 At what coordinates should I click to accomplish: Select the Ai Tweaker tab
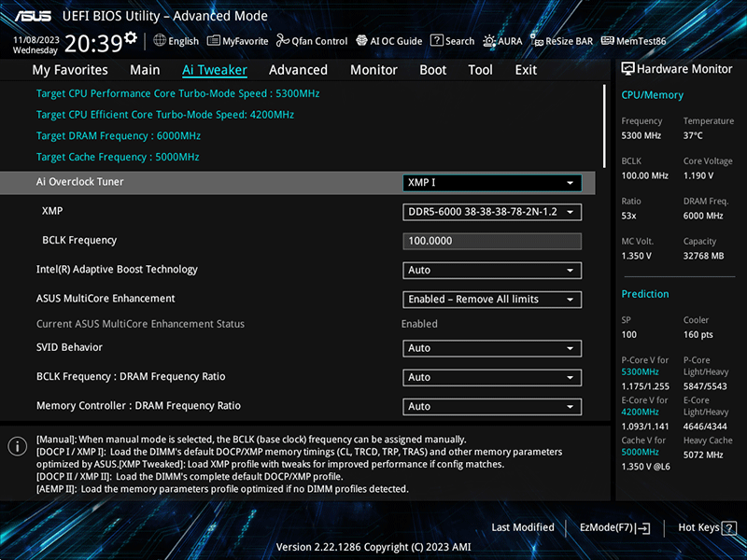[x=215, y=70]
